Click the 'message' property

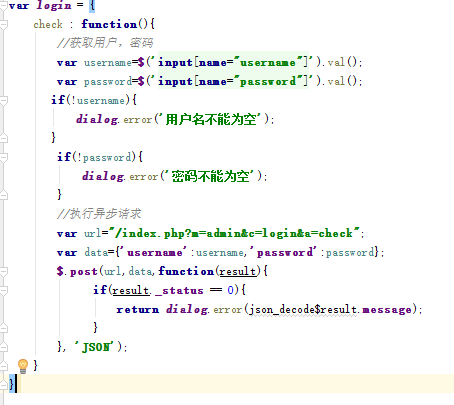point(387,310)
